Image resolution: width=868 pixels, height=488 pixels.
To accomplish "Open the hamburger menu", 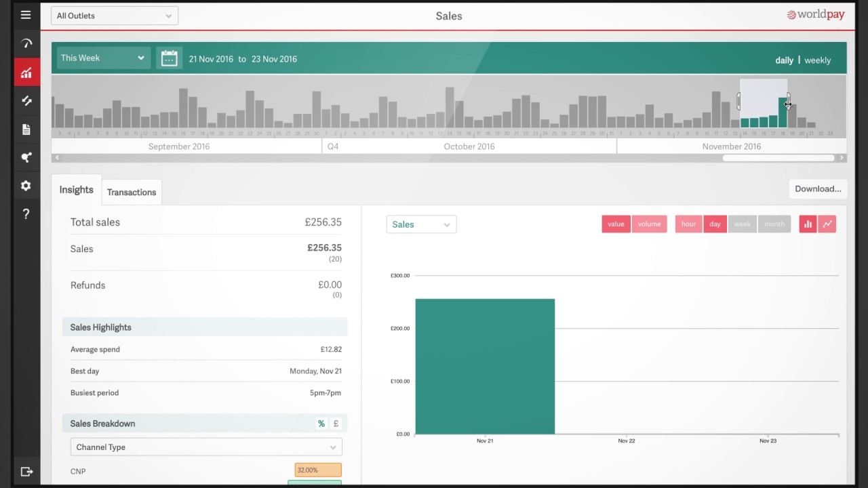I will (x=26, y=15).
